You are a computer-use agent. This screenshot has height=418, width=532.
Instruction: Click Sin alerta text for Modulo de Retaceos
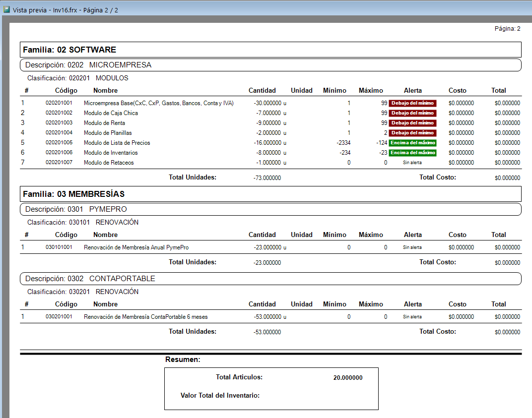[412, 162]
